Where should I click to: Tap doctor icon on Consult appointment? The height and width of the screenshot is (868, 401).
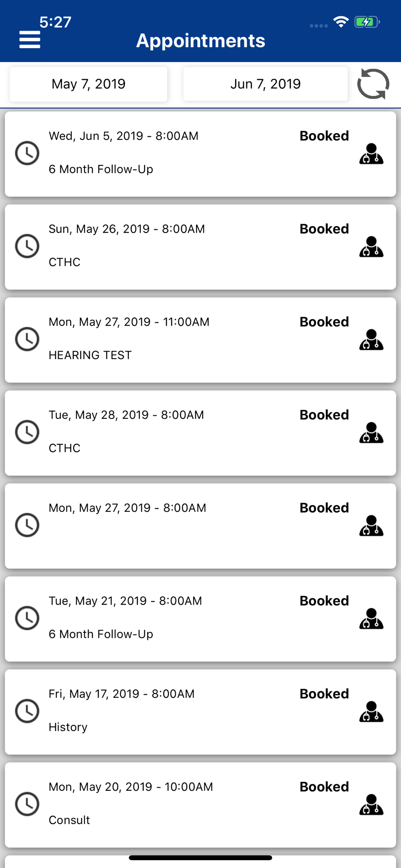tap(371, 804)
